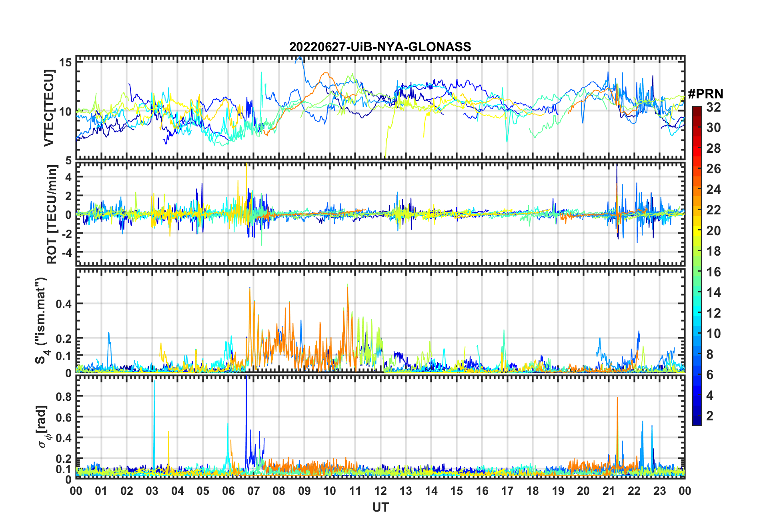Click colorbar tick label "22"

coord(713,210)
